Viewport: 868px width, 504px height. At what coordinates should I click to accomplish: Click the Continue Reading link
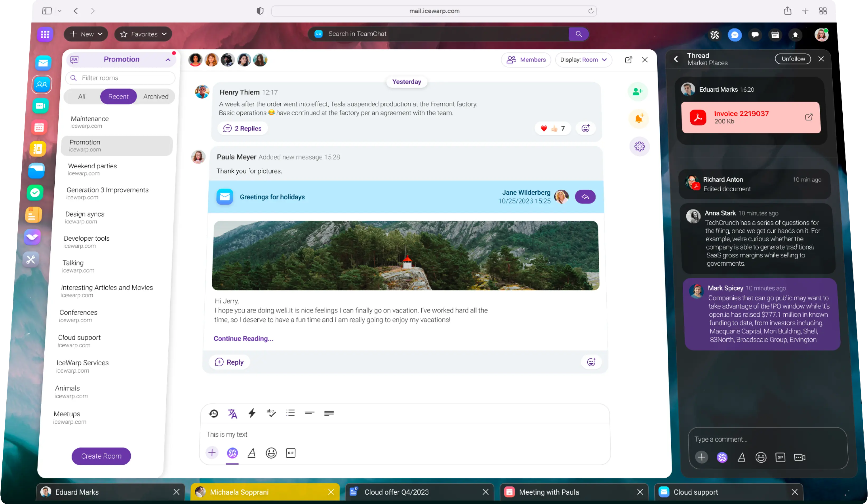tap(243, 339)
